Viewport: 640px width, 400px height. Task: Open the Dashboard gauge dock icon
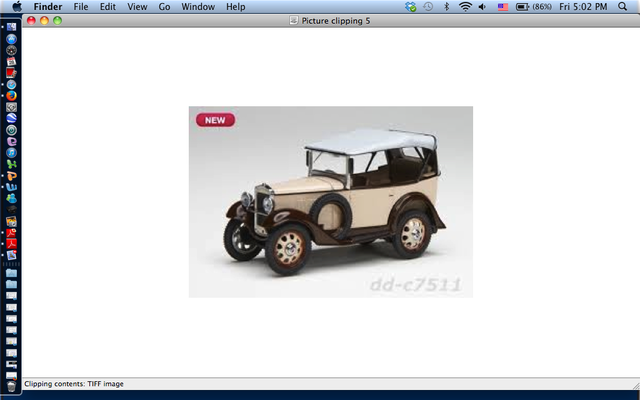11,50
